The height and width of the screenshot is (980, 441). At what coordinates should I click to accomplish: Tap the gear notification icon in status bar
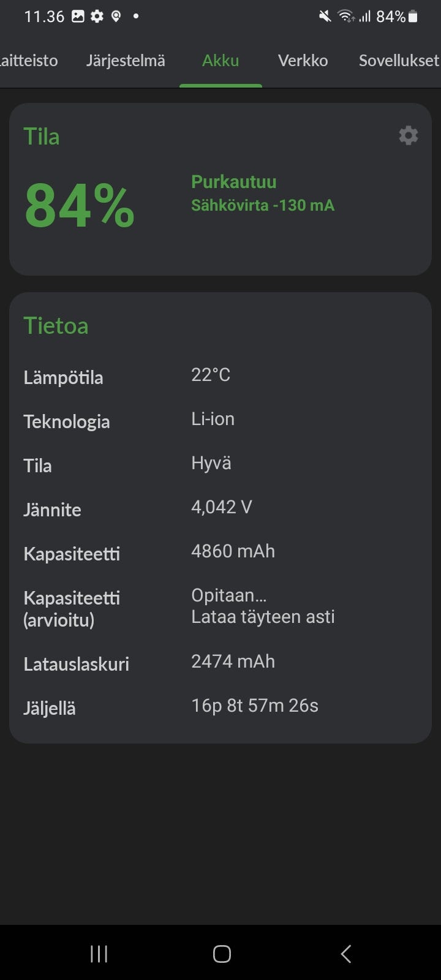click(97, 17)
